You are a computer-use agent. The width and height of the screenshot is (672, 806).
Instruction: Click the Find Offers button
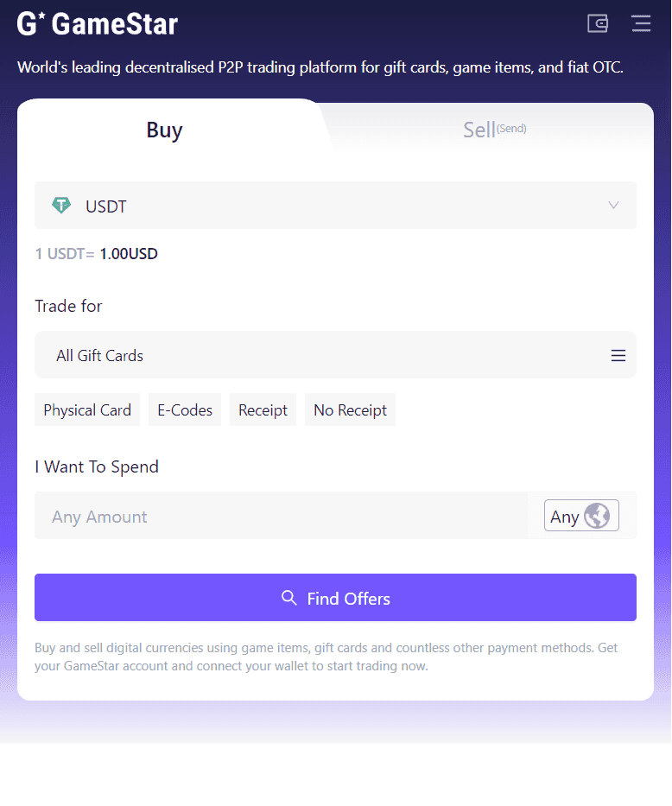point(335,597)
